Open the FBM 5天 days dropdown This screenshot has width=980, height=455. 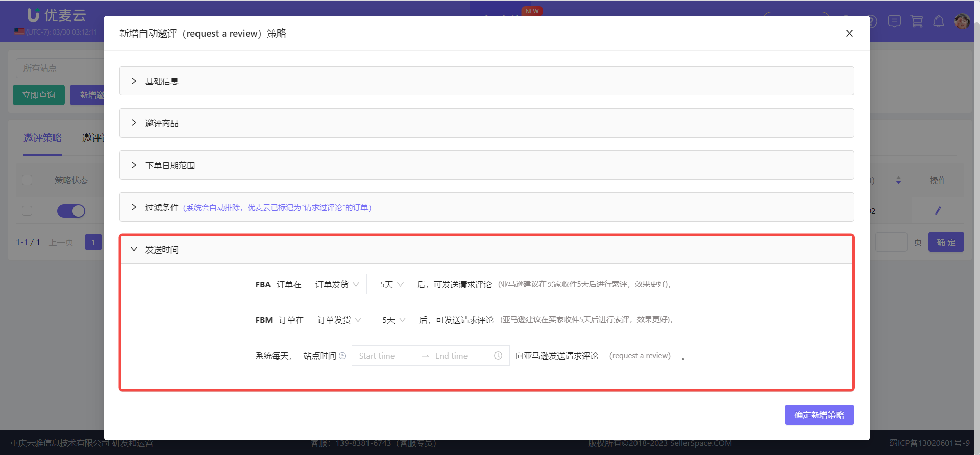[394, 320]
